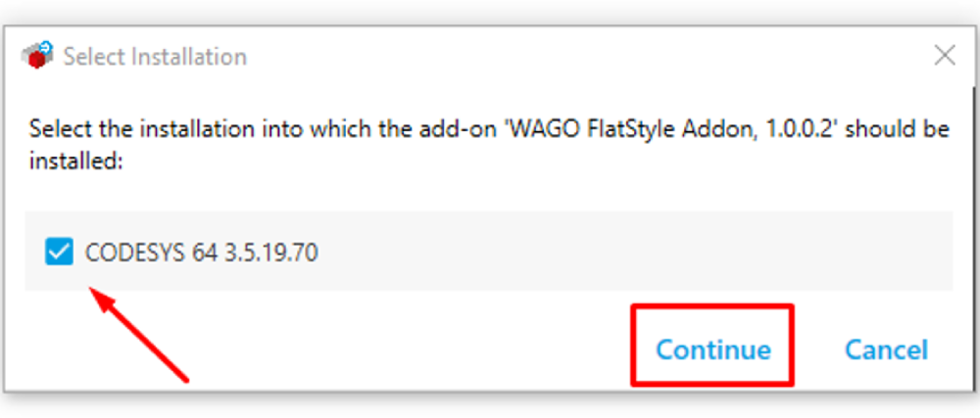Click the red highlight box around Continue

pyautogui.click(x=712, y=345)
